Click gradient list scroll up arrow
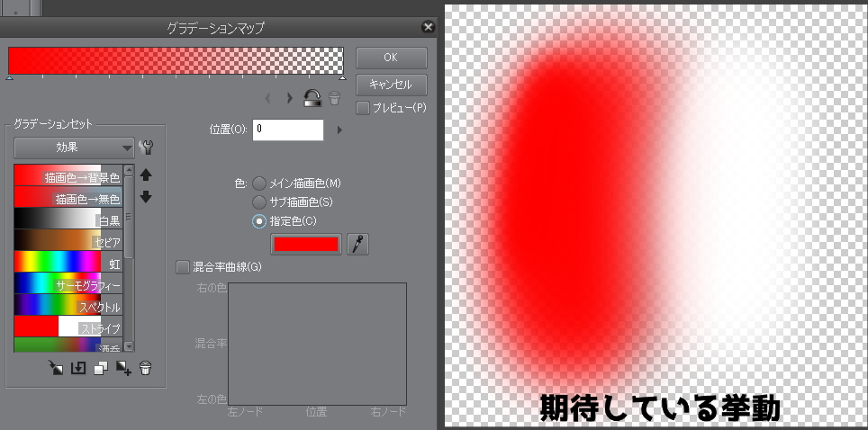This screenshot has height=430, width=868. (x=129, y=170)
